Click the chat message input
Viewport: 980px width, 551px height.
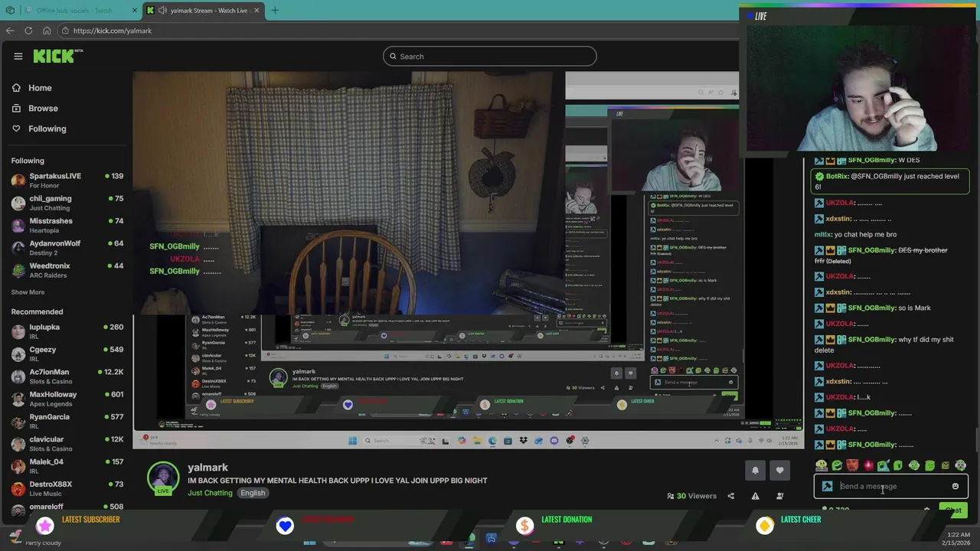tap(891, 486)
